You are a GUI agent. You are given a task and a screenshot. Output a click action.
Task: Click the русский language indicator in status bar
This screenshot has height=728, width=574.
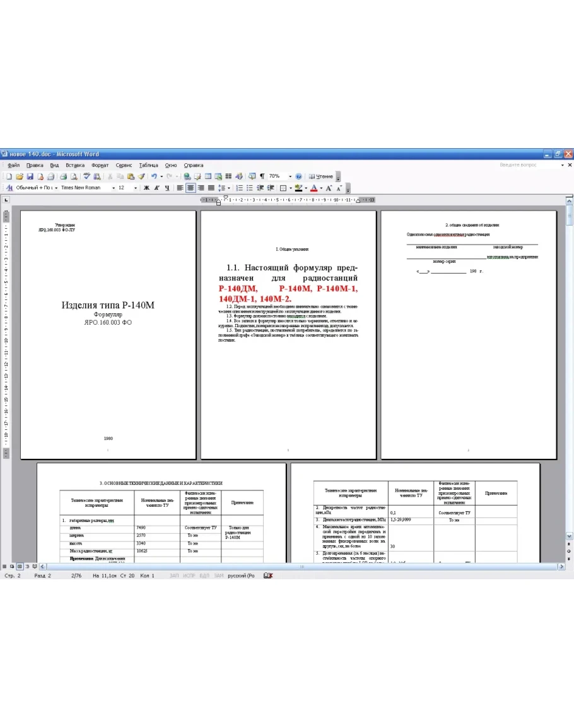240,575
